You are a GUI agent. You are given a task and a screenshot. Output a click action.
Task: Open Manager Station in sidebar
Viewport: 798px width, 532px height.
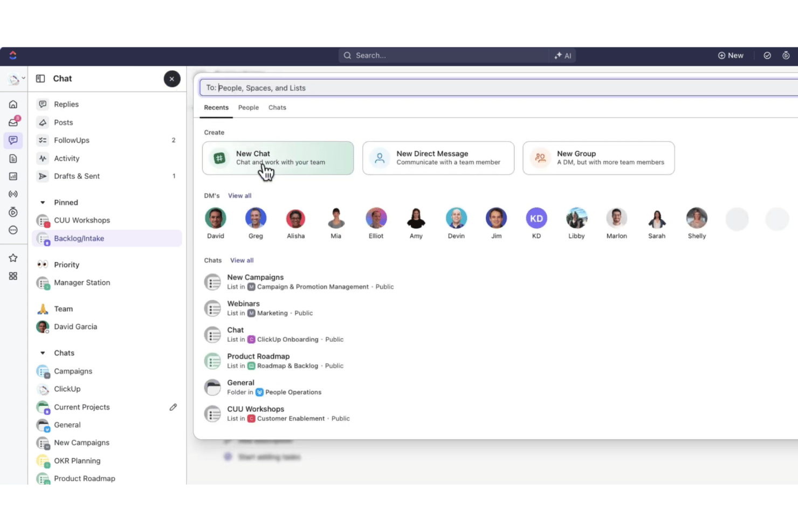[107, 282]
